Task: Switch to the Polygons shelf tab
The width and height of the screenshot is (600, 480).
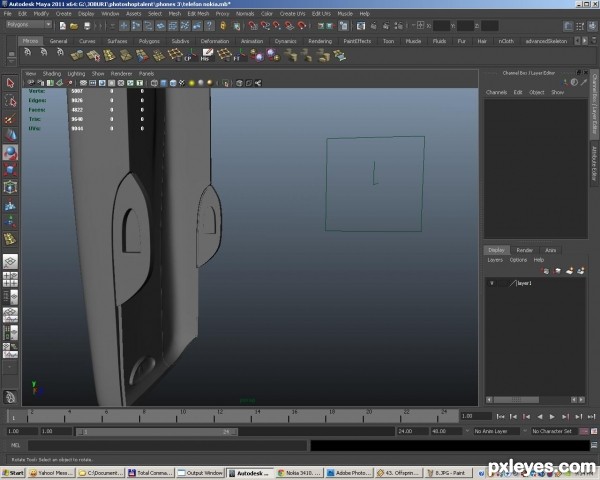Action: click(x=149, y=41)
